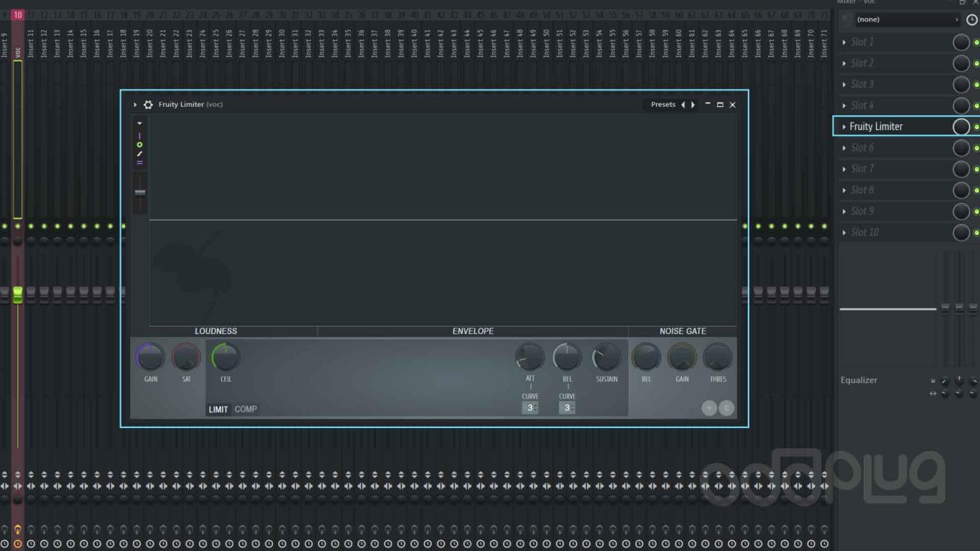Select the previous preset arrow
The image size is (980, 551).
pyautogui.click(x=683, y=105)
